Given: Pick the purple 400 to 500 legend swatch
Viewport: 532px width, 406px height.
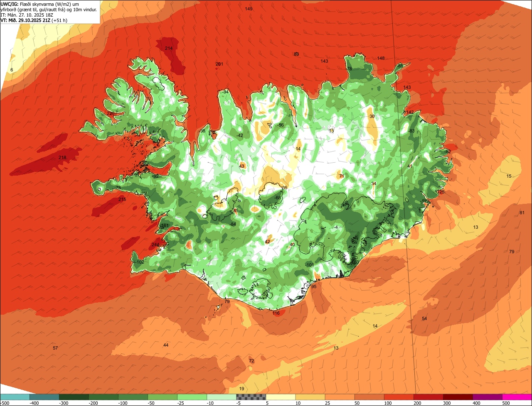Looking at the screenshot, I should tap(488, 397).
